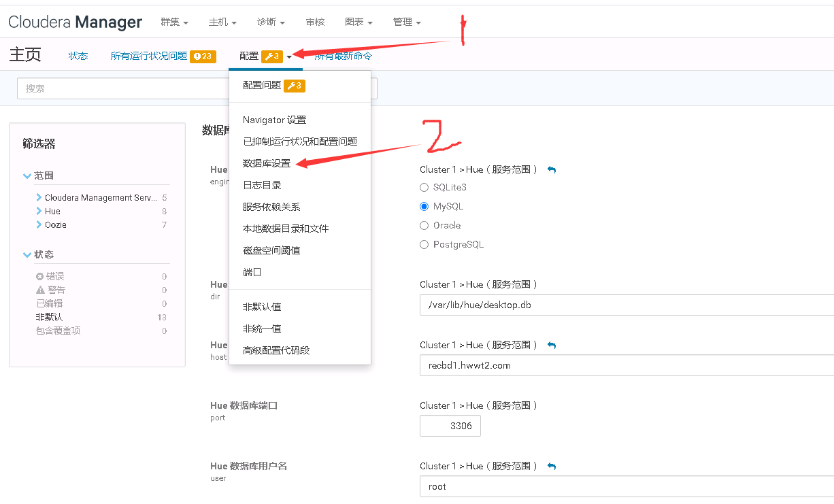Select the Oracle radio button
Image resolution: width=834 pixels, height=504 pixels.
click(x=424, y=225)
